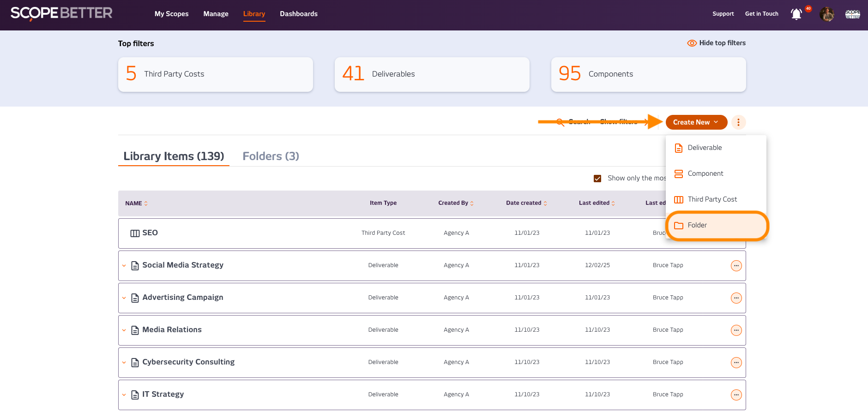This screenshot has height=412, width=868.
Task: Open the Create New dropdown
Action: coord(696,122)
